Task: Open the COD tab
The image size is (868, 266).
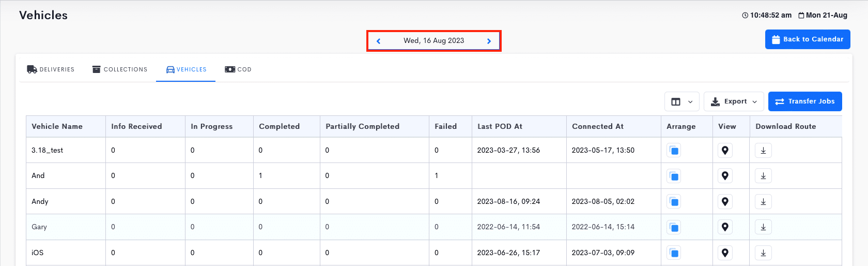Action: 238,69
